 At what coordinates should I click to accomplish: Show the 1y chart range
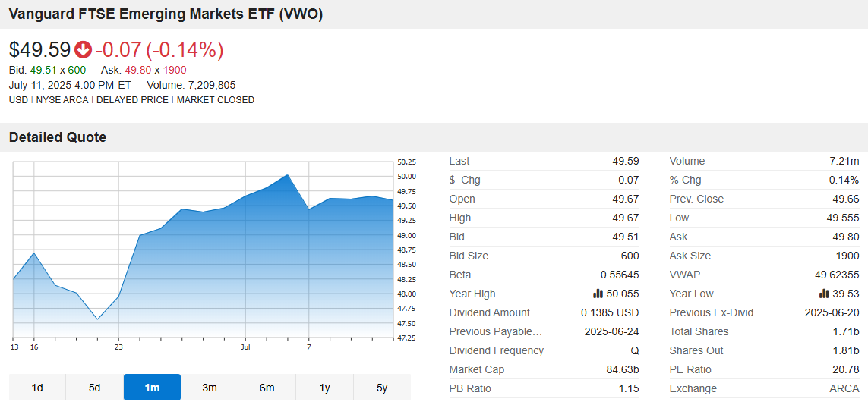(x=325, y=387)
